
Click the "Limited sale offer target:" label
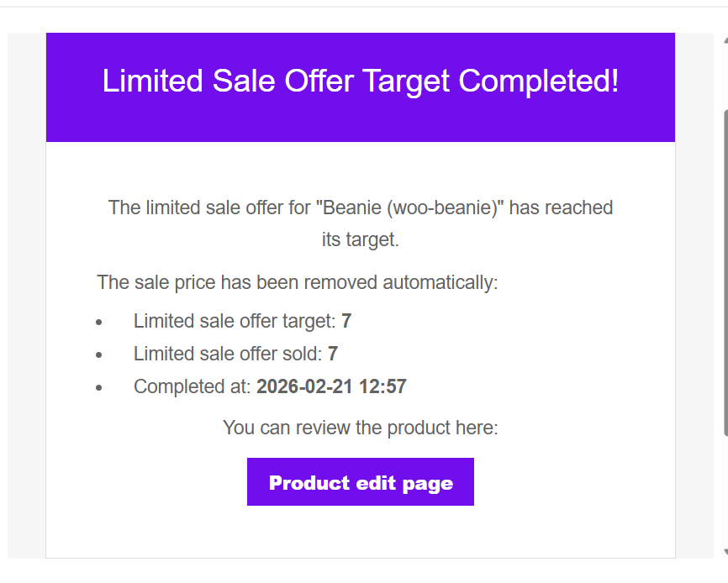pos(235,321)
